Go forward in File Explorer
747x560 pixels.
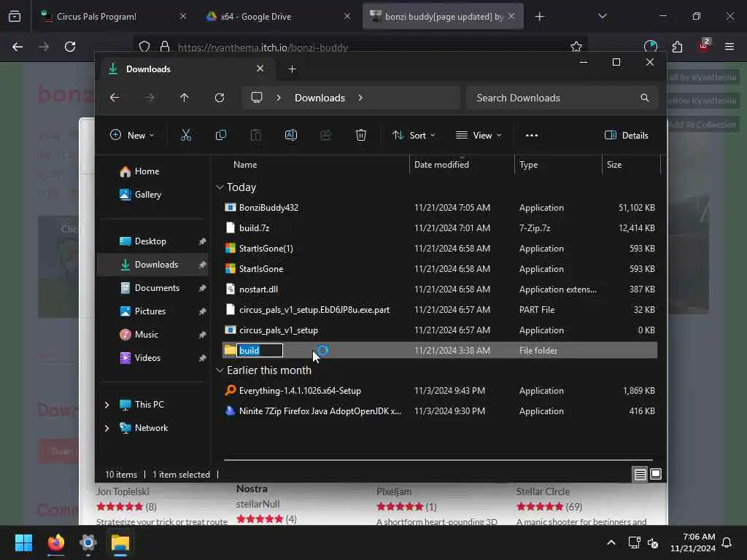[150, 98]
